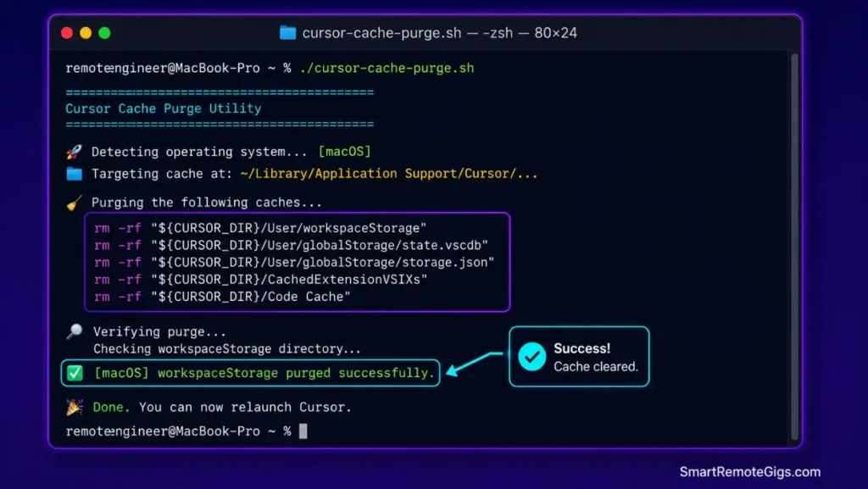The height and width of the screenshot is (489, 868).
Task: Click the You can now relaunch Cursor text
Action: click(245, 407)
